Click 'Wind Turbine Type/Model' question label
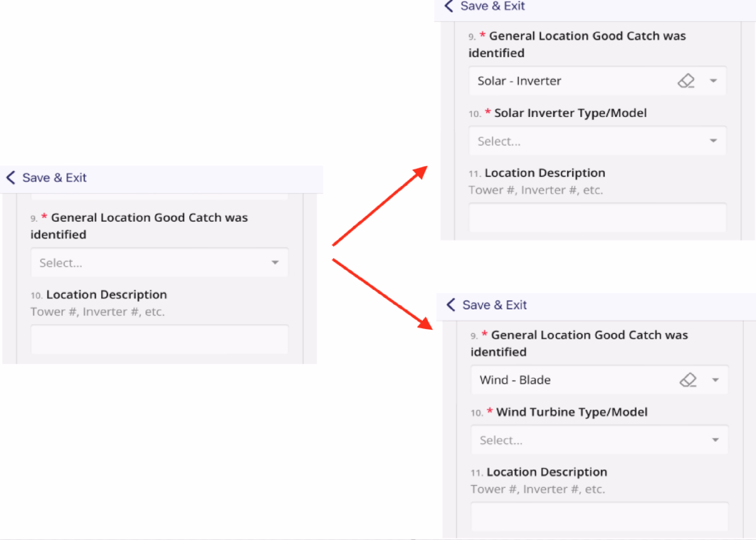756x540 pixels. coord(572,412)
